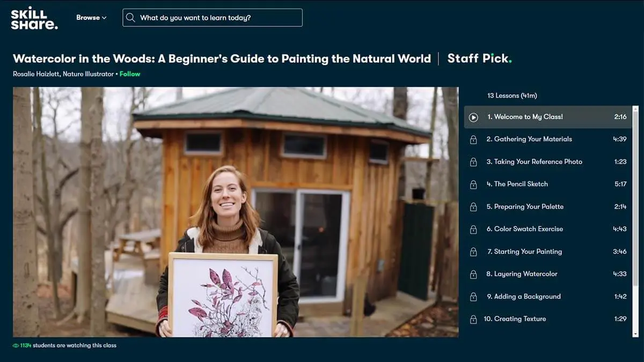The image size is (644, 362).
Task: Click lock icon beside Taking Your Reference Photo
Action: coord(473,162)
